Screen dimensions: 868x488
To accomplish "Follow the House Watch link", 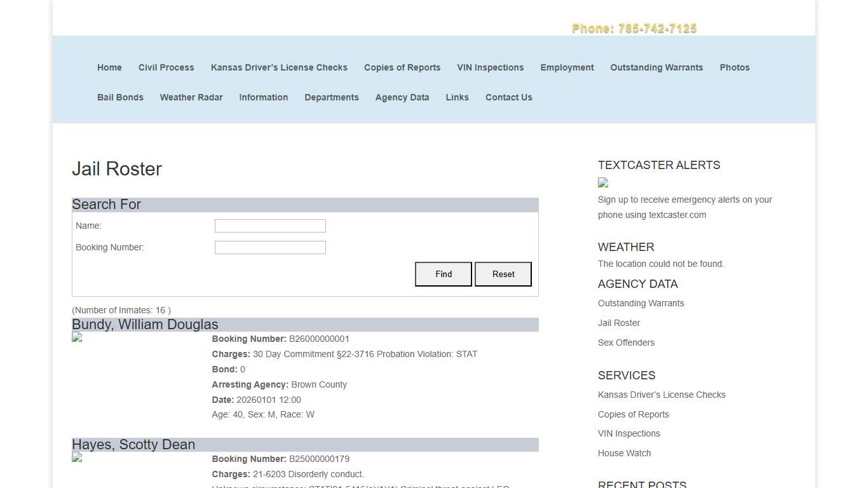I will point(624,453).
